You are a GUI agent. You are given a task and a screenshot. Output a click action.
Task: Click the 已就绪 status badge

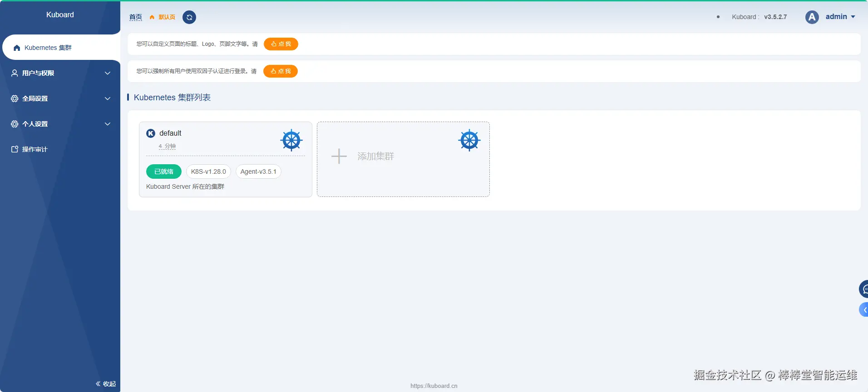point(164,171)
